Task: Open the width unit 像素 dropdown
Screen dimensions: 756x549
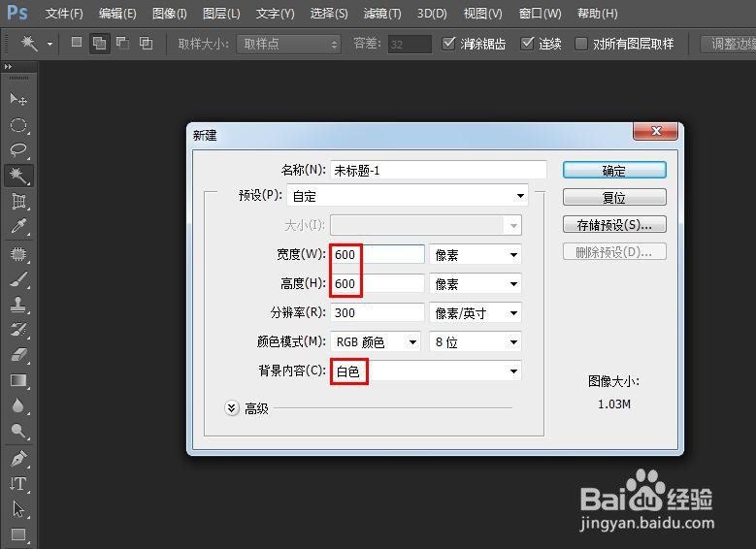Action: click(x=475, y=254)
